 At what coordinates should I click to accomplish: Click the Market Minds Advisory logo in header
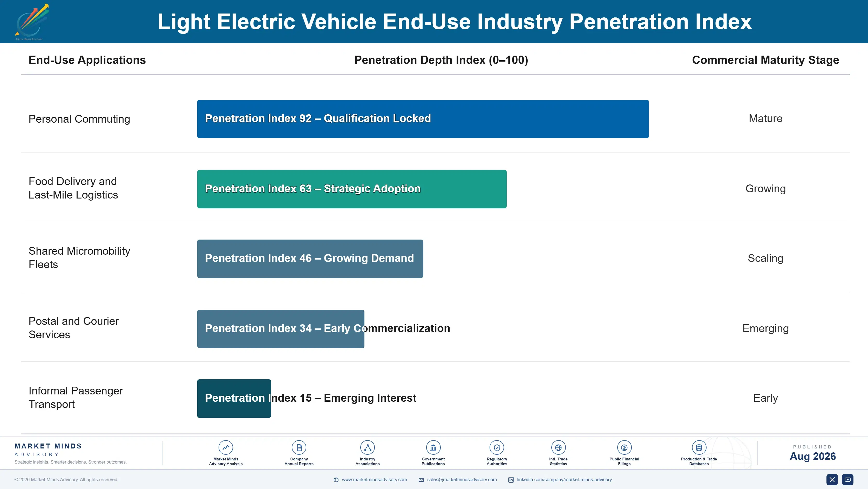[x=32, y=22]
